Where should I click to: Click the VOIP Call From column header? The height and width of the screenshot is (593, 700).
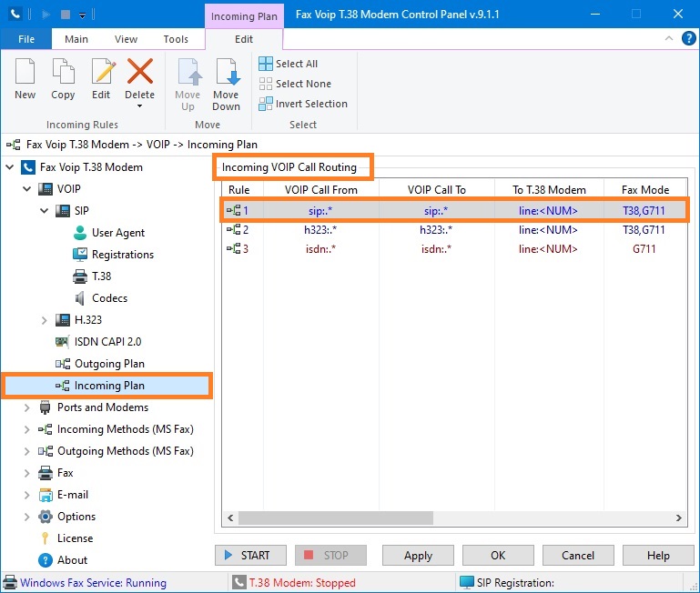(321, 190)
